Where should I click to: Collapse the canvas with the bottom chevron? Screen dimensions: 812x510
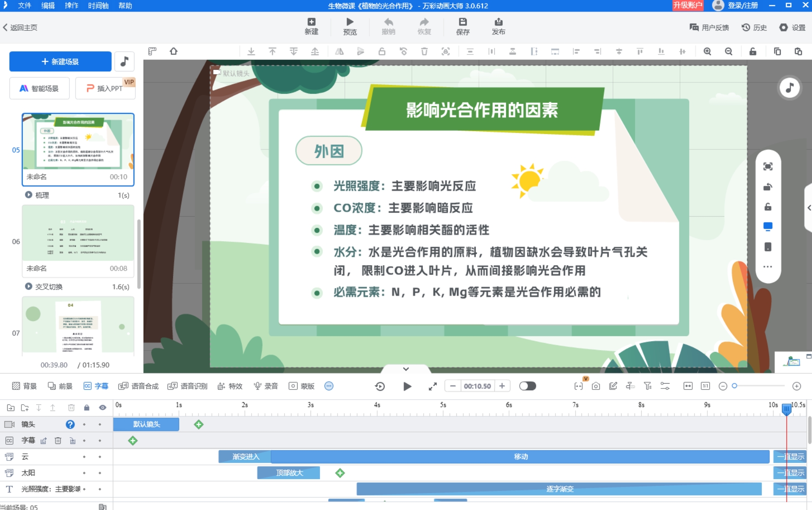click(x=406, y=369)
